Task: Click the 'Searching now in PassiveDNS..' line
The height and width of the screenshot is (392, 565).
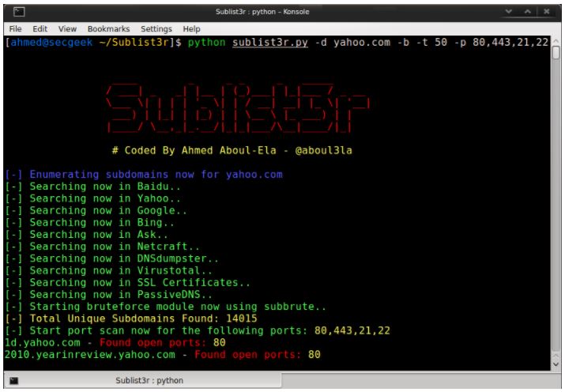Action: (108, 295)
